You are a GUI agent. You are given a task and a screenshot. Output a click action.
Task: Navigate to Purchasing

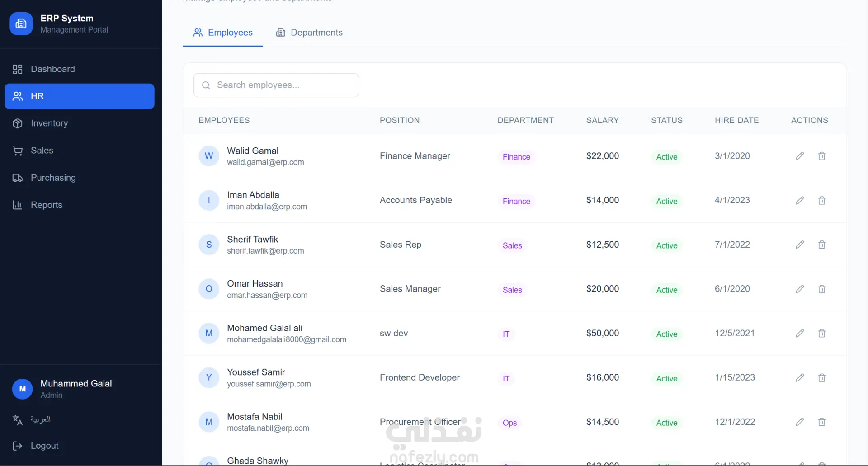point(80,178)
